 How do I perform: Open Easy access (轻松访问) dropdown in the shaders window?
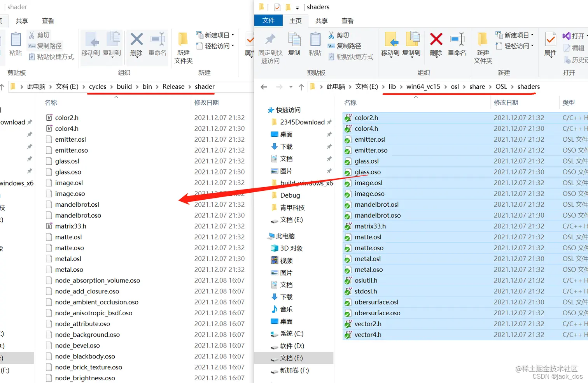(x=514, y=46)
